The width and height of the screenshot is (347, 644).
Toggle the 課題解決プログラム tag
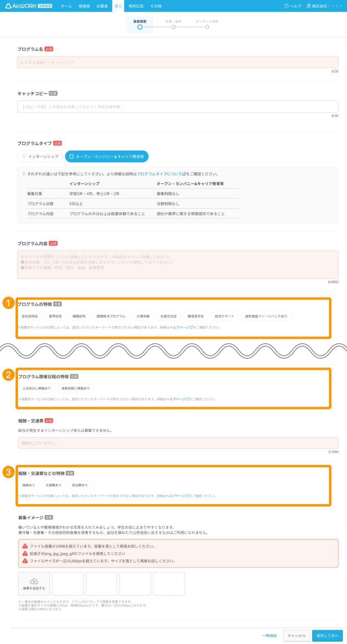tap(111, 316)
